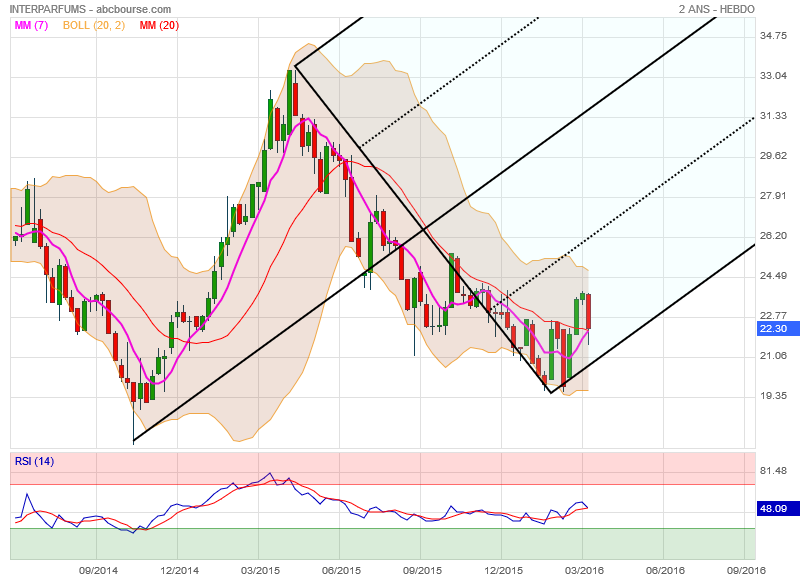Click the 09/2014 date label
This screenshot has height=580, width=800.
(x=98, y=570)
